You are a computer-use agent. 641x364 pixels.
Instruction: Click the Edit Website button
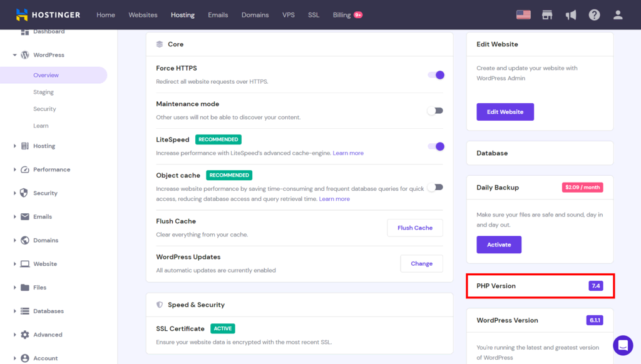coord(505,112)
